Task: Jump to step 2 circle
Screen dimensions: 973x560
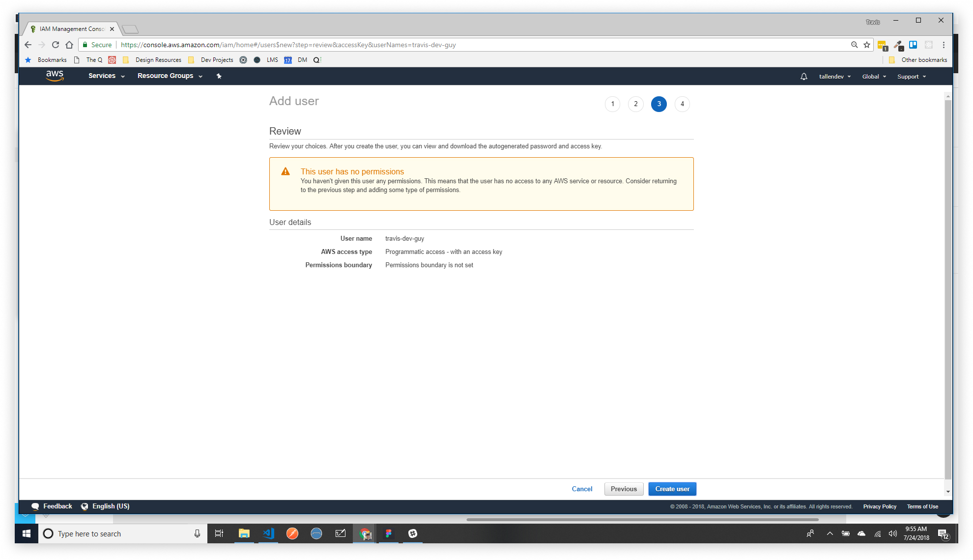Action: pyautogui.click(x=635, y=104)
